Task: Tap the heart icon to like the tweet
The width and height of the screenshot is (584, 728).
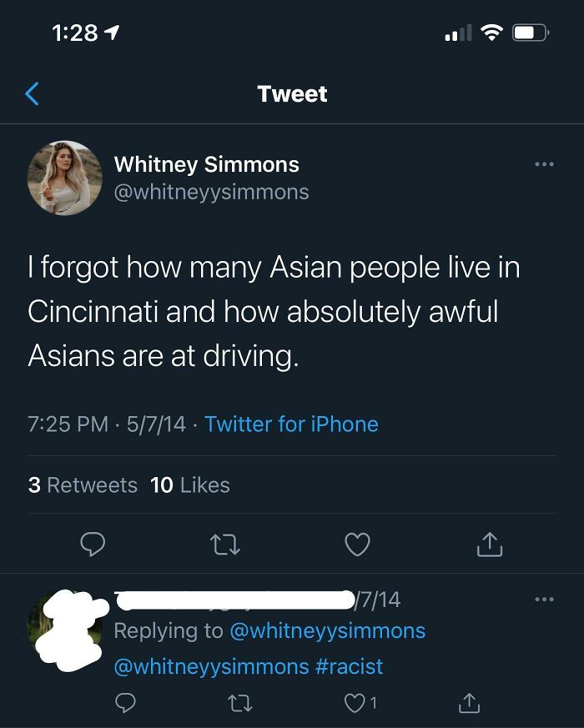Action: pyautogui.click(x=357, y=544)
